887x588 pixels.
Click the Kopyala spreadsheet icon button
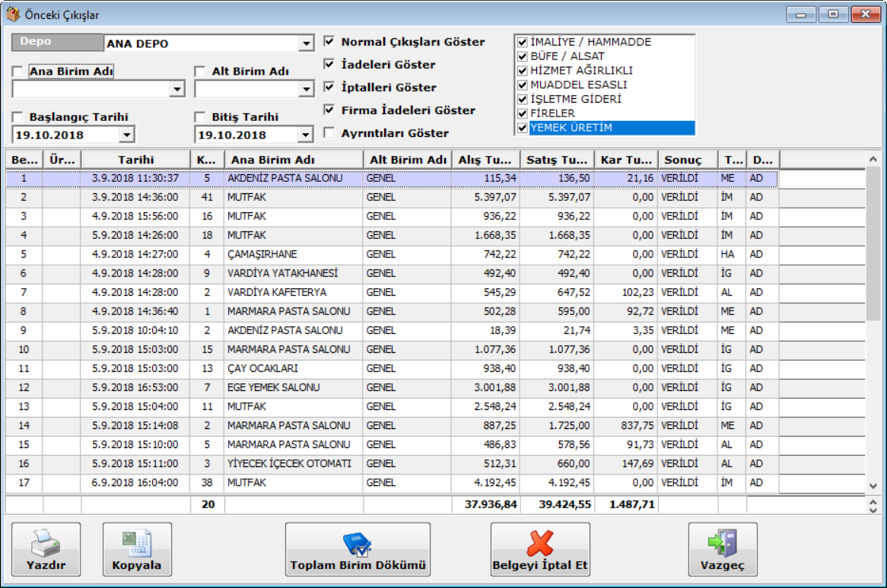click(x=137, y=549)
